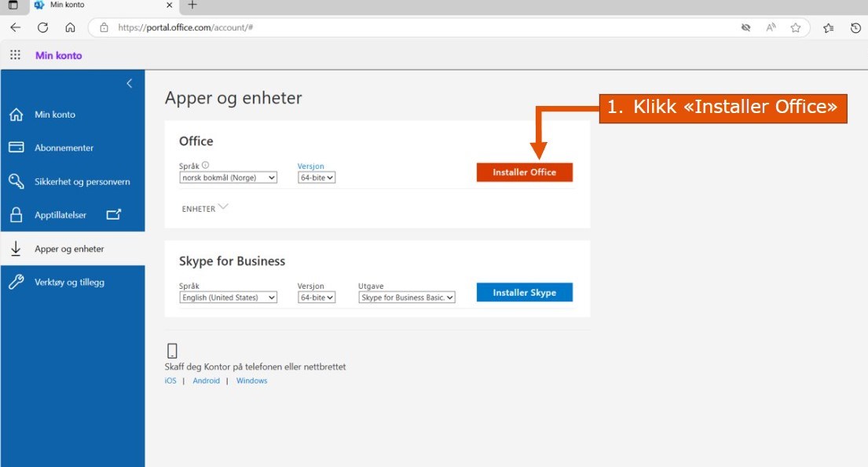Open Apptillatelser sidebar entry
The image size is (868, 467).
point(72,215)
